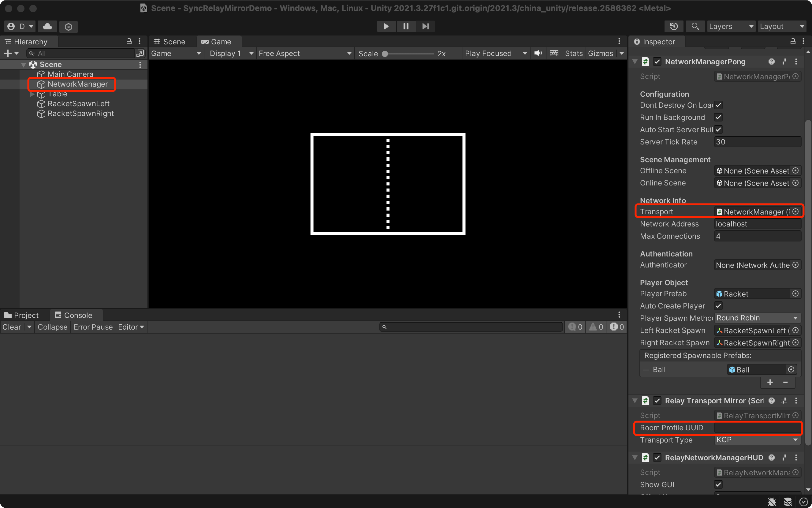Lock the Inspector panel
The height and width of the screenshot is (508, 812).
(x=792, y=41)
